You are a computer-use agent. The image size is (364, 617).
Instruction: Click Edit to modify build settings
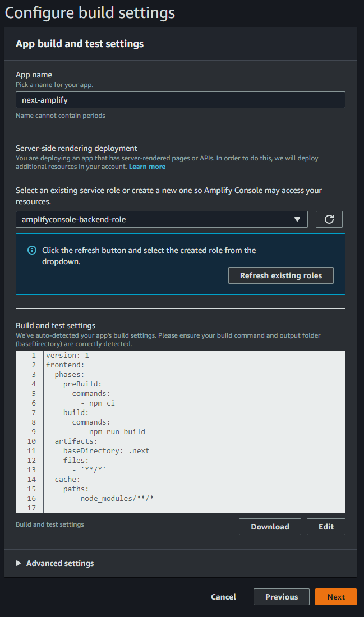point(326,527)
